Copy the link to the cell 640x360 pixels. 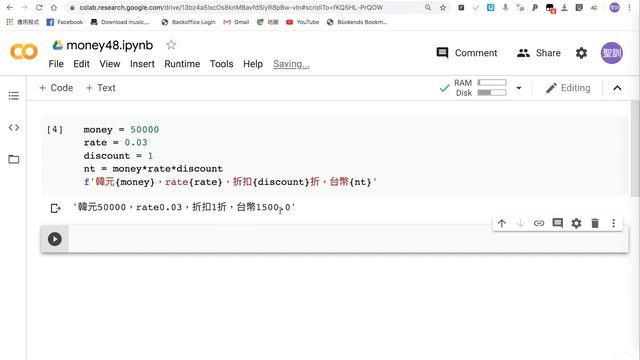coord(539,223)
